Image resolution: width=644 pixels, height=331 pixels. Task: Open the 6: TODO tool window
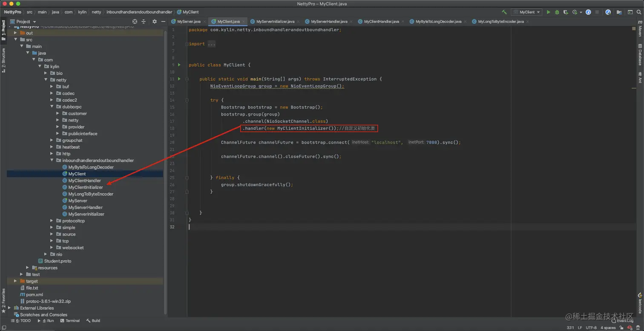(21, 321)
